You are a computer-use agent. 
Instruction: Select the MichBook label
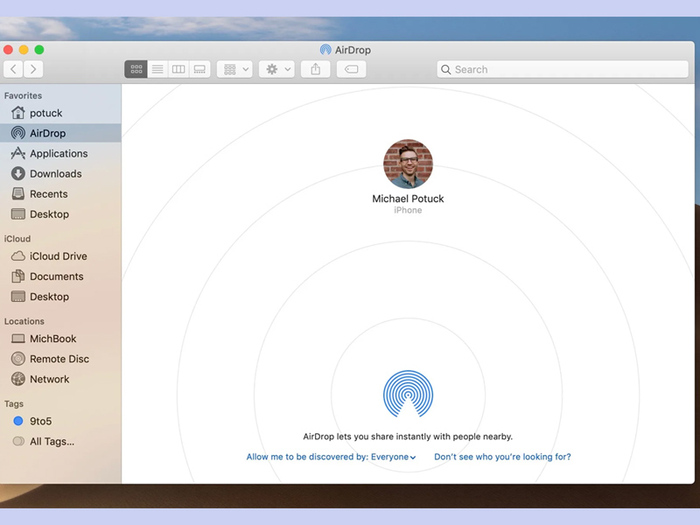pos(53,339)
